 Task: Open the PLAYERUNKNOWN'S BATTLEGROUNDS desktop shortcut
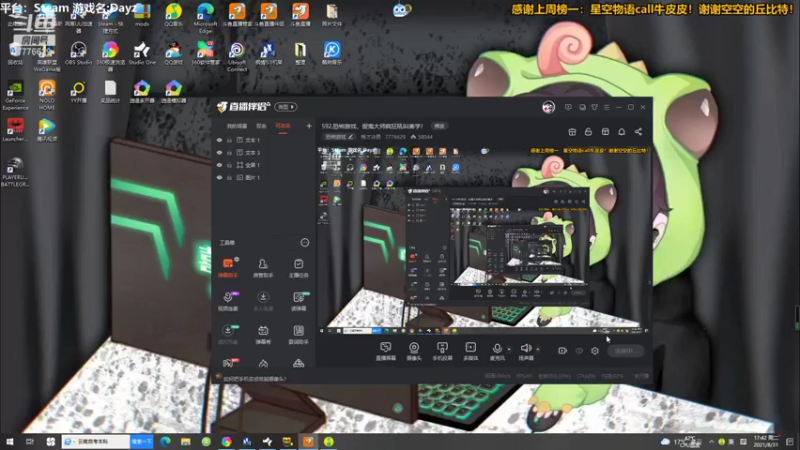[15, 172]
